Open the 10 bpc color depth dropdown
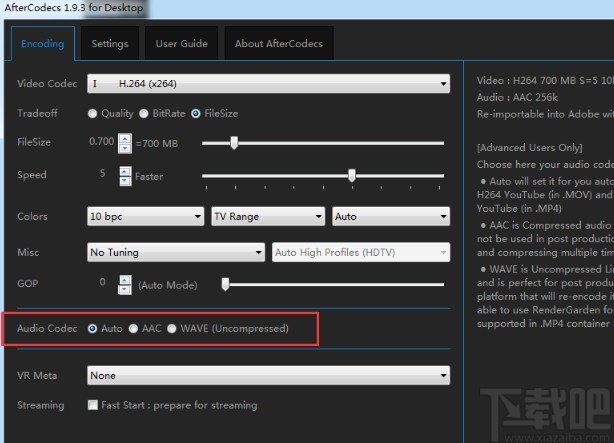Screen dimensions: 614x443 click(x=145, y=216)
